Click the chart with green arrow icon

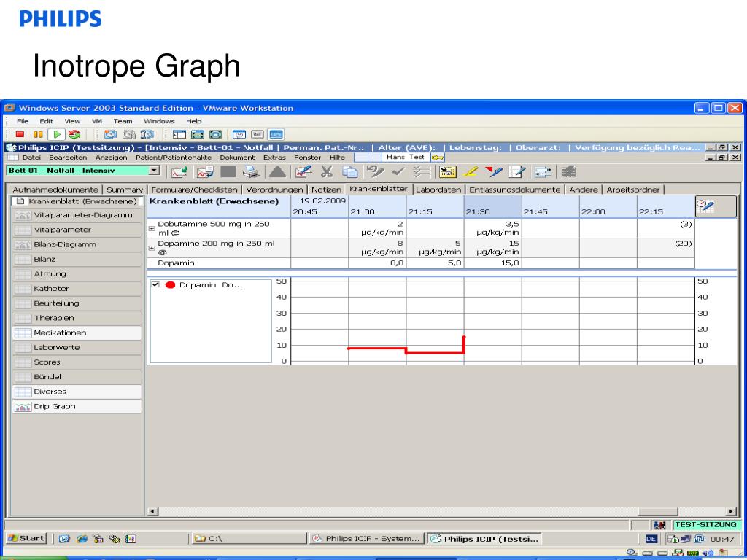tap(179, 172)
